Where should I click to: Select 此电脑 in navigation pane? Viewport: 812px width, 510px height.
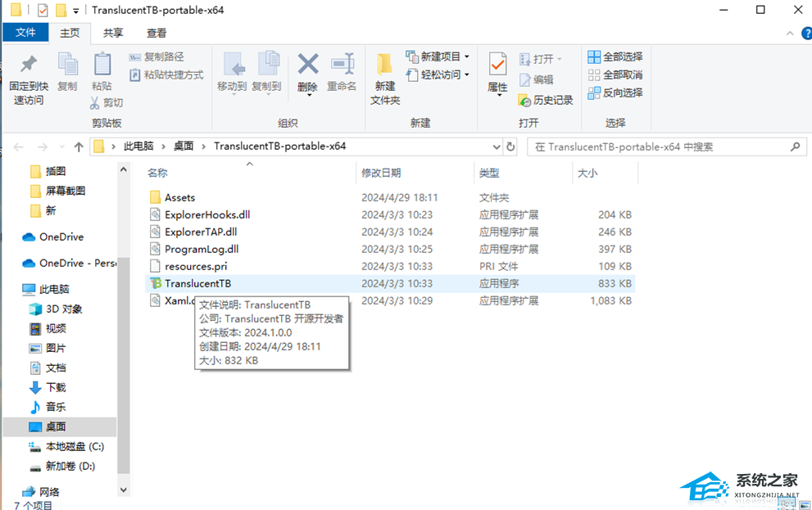[54, 289]
